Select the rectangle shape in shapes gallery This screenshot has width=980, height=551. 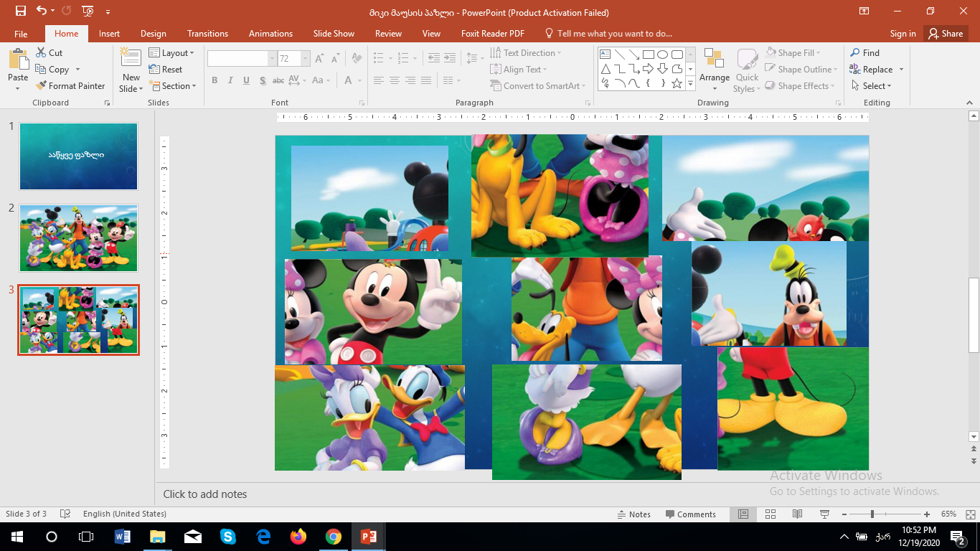point(649,55)
